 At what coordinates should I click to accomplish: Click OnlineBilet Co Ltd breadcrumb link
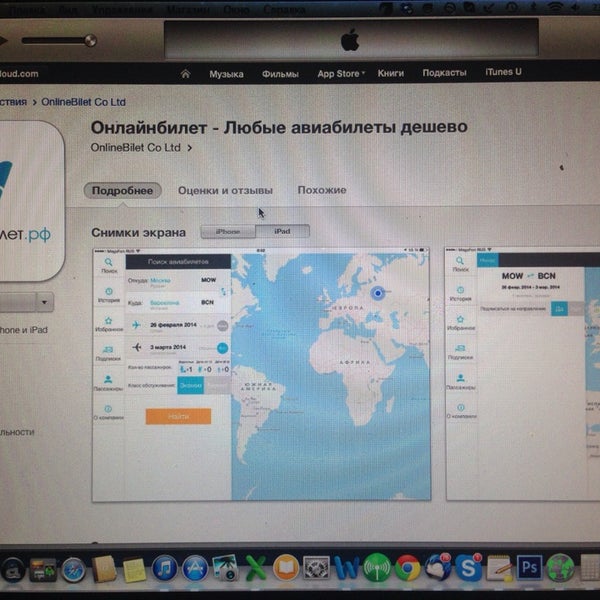(x=83, y=102)
